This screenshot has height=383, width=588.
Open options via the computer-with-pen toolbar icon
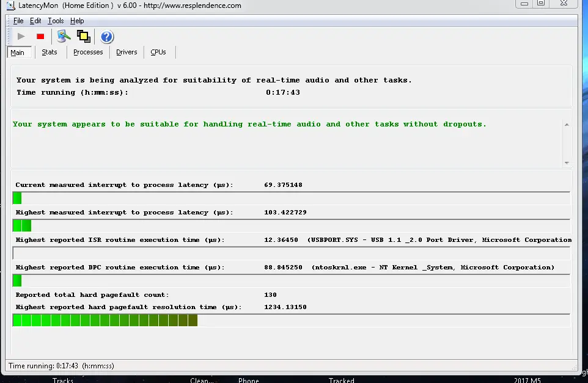64,37
